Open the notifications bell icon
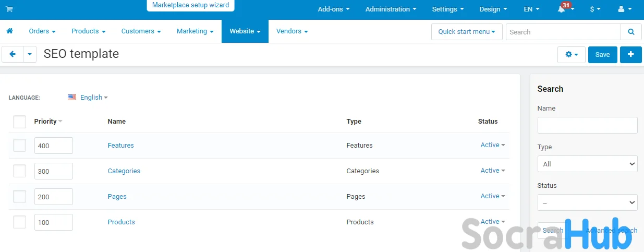 coord(562,9)
